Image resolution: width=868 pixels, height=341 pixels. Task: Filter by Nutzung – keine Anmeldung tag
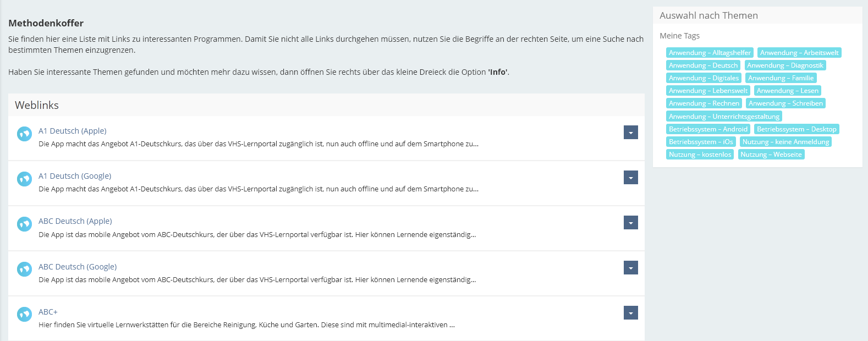[x=785, y=142]
